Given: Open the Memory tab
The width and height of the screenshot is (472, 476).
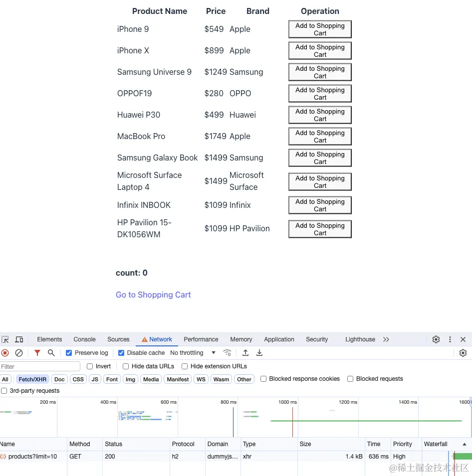Looking at the screenshot, I should [241, 339].
